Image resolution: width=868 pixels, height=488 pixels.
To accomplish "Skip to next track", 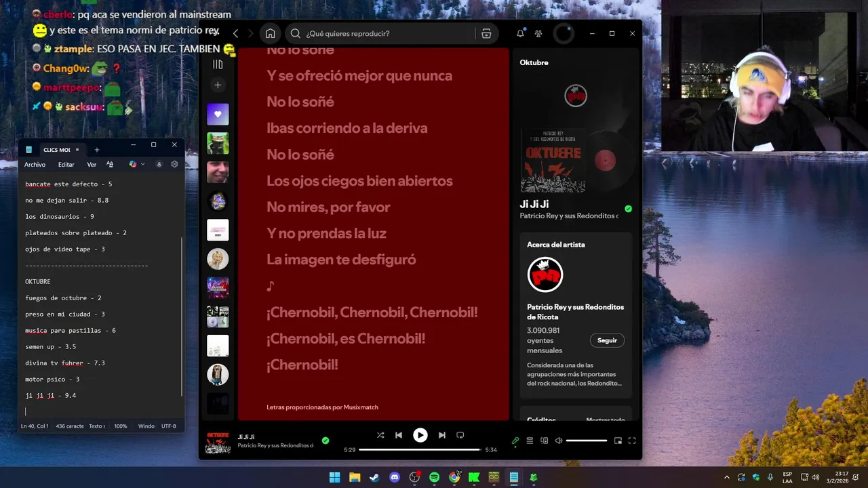I will 442,435.
